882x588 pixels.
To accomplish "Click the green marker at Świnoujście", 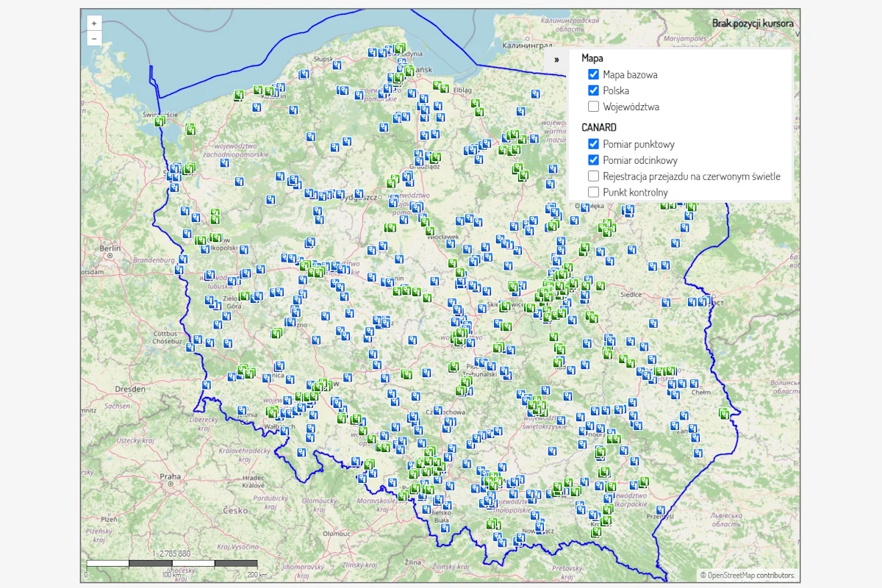I will (x=159, y=121).
